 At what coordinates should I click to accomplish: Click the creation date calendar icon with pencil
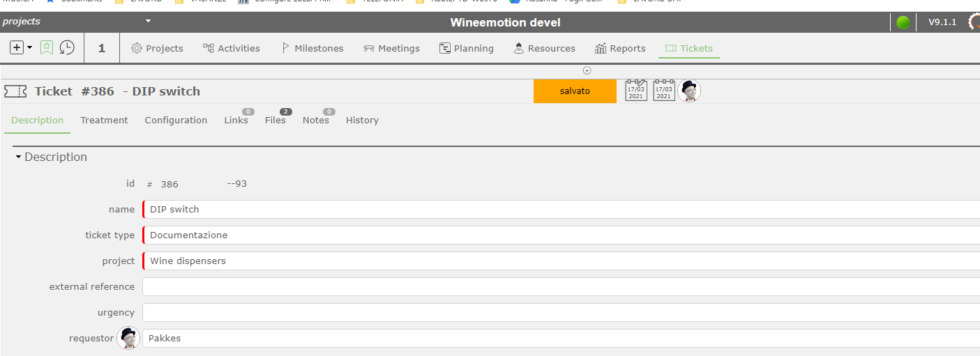[636, 91]
